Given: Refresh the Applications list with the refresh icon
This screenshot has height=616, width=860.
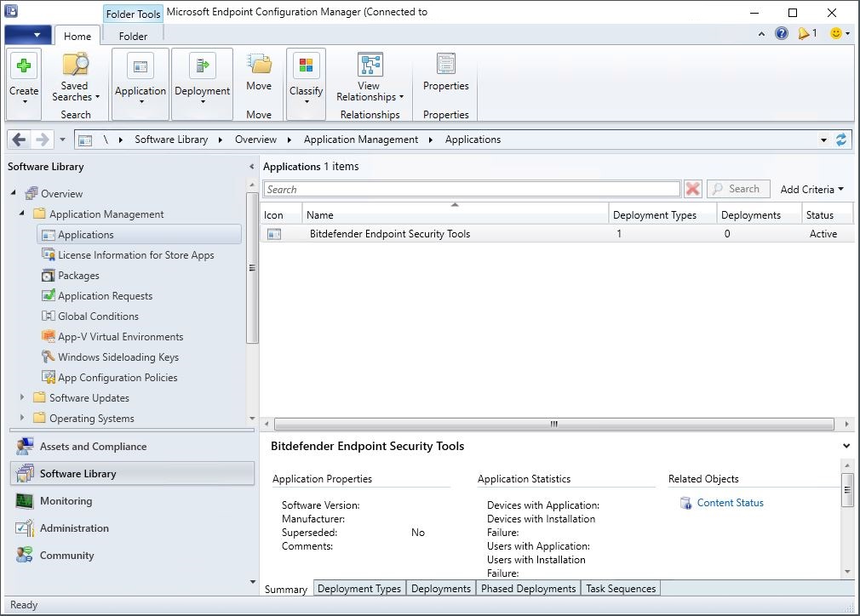Looking at the screenshot, I should [842, 139].
